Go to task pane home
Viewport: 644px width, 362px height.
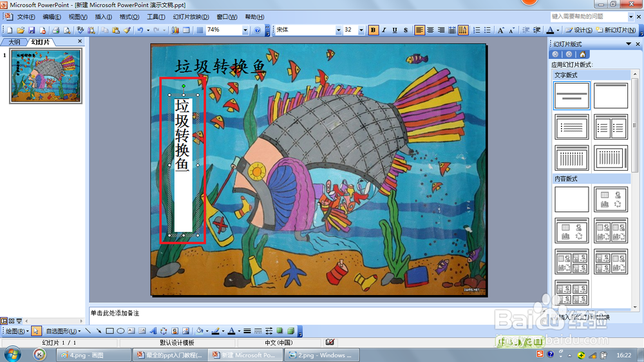click(582, 54)
